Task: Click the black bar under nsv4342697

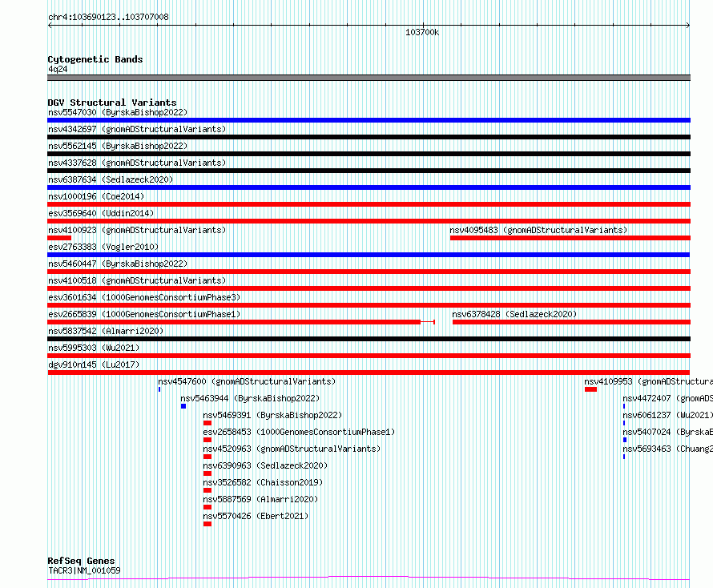Action: (369, 137)
